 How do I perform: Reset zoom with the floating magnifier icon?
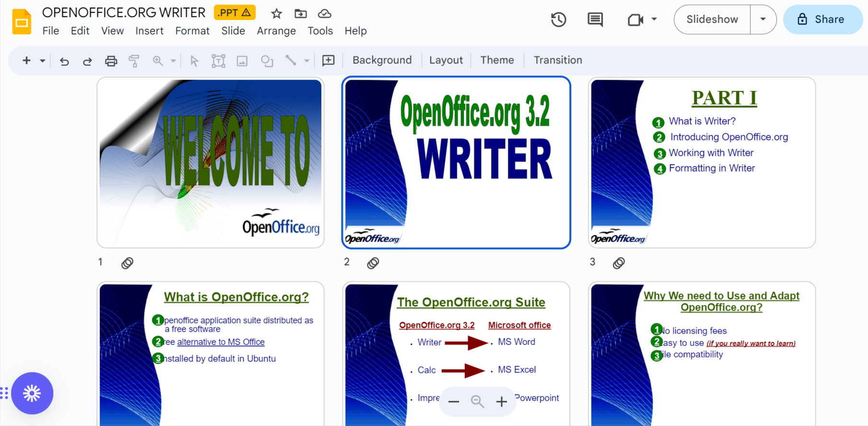(x=478, y=402)
